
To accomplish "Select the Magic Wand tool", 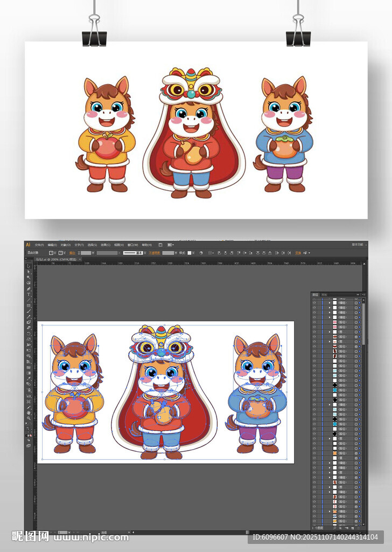I will (29, 278).
